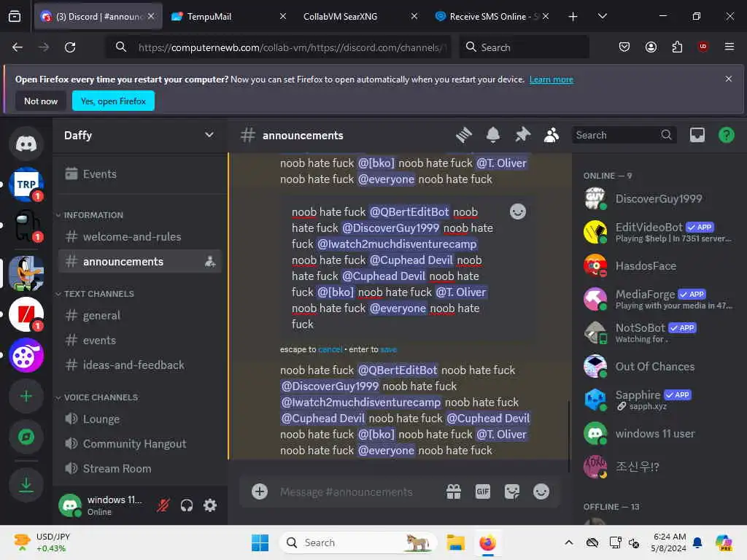The image size is (747, 560).
Task: Open notification settings bell in channel header
Action: [493, 135]
